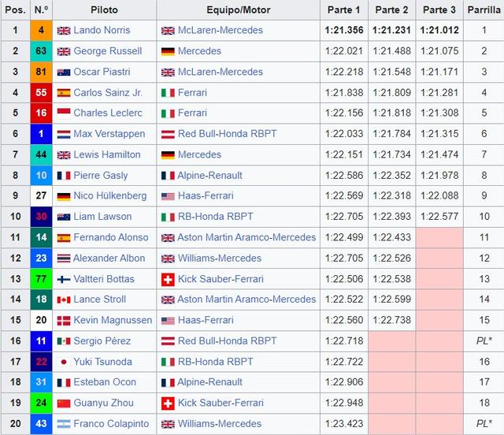This screenshot has height=435, width=504.
Task: Open the Lando Norris driver link
Action: click(x=102, y=30)
